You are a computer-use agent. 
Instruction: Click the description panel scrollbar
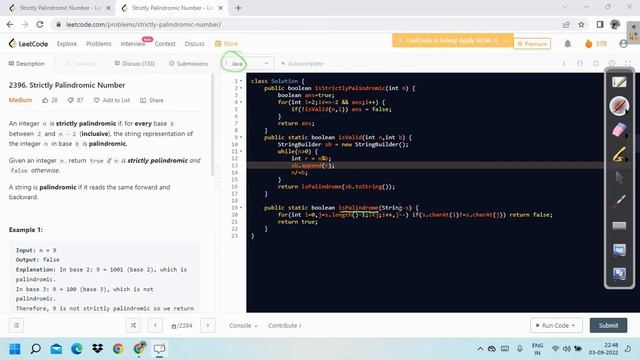coord(212,124)
